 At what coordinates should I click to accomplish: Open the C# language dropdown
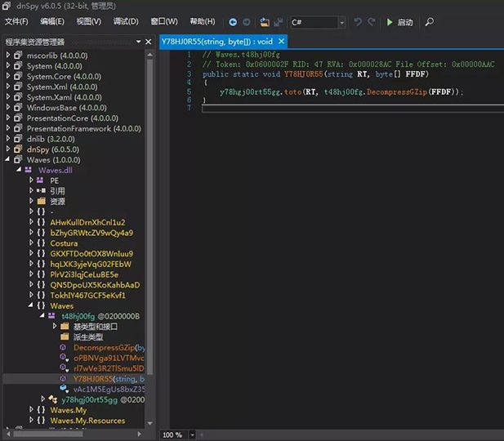[x=342, y=23]
